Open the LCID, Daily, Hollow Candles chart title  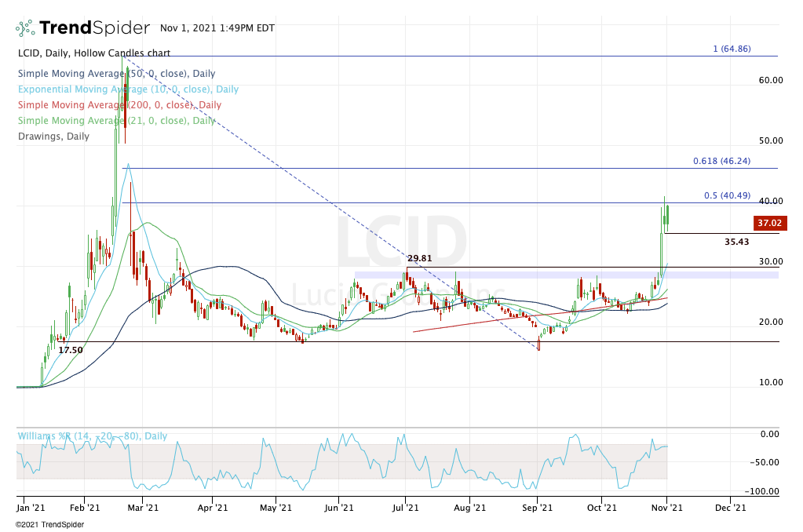click(x=93, y=53)
